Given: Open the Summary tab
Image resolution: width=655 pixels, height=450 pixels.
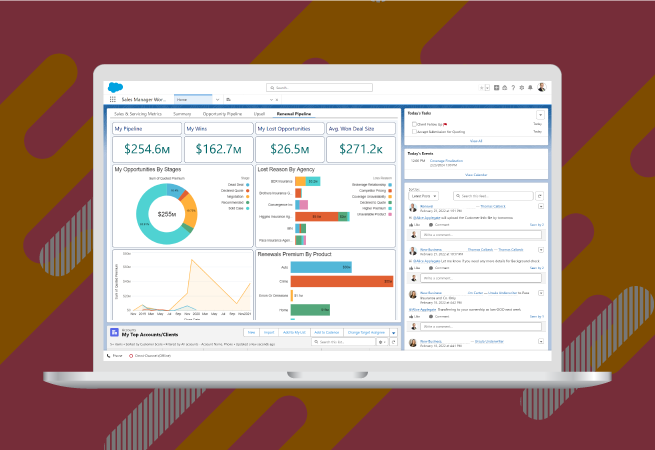Looking at the screenshot, I should [x=182, y=114].
